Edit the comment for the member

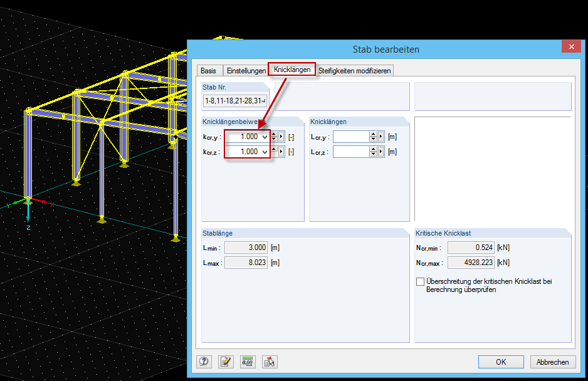click(x=226, y=362)
